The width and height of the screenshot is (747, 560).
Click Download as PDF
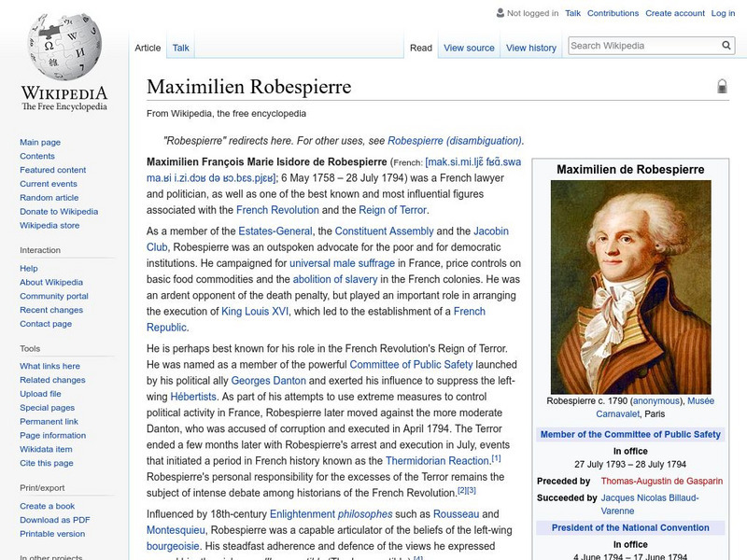[55, 520]
